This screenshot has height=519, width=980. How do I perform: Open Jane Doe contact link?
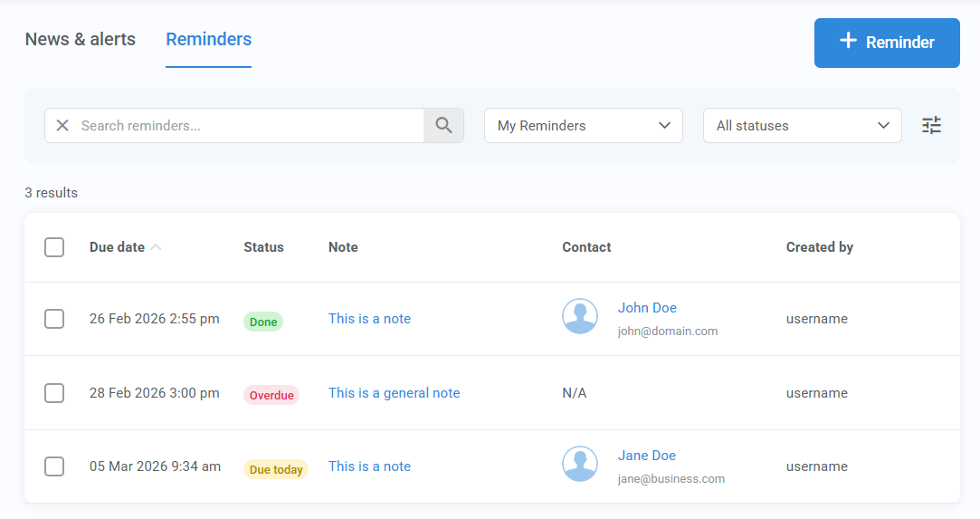tap(647, 456)
